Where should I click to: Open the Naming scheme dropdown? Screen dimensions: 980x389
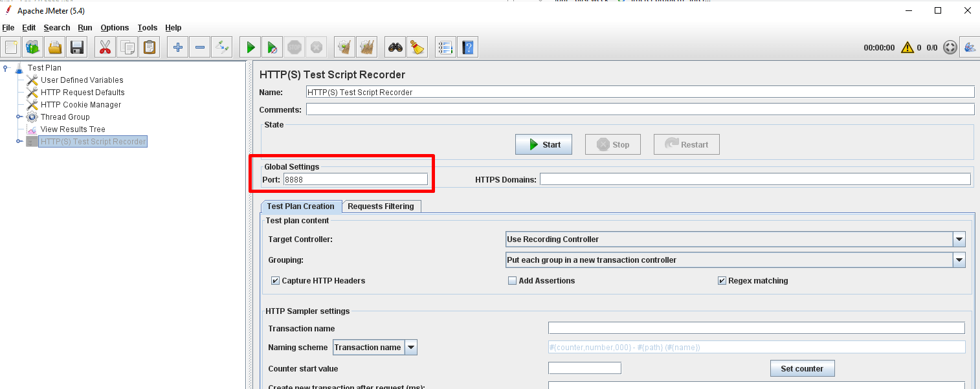(x=411, y=348)
